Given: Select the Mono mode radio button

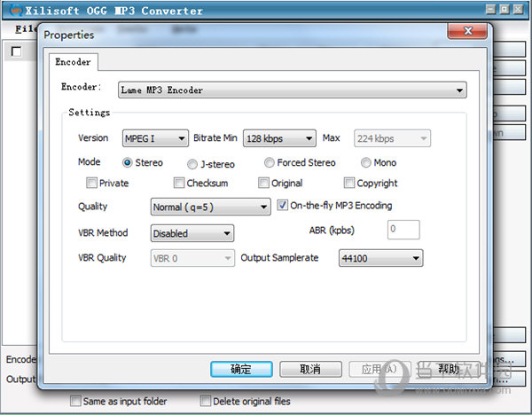Looking at the screenshot, I should (365, 163).
